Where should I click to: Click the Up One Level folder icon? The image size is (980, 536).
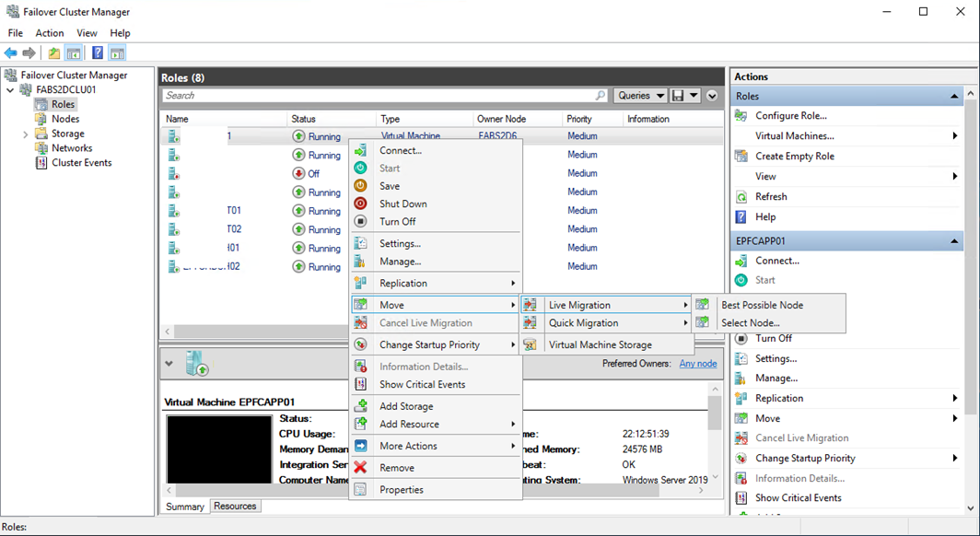tap(54, 53)
